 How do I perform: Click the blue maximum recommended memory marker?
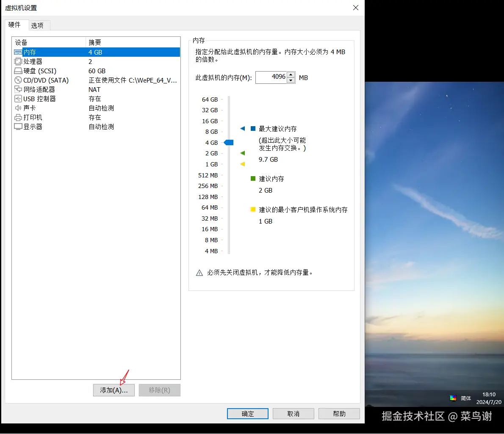point(243,128)
